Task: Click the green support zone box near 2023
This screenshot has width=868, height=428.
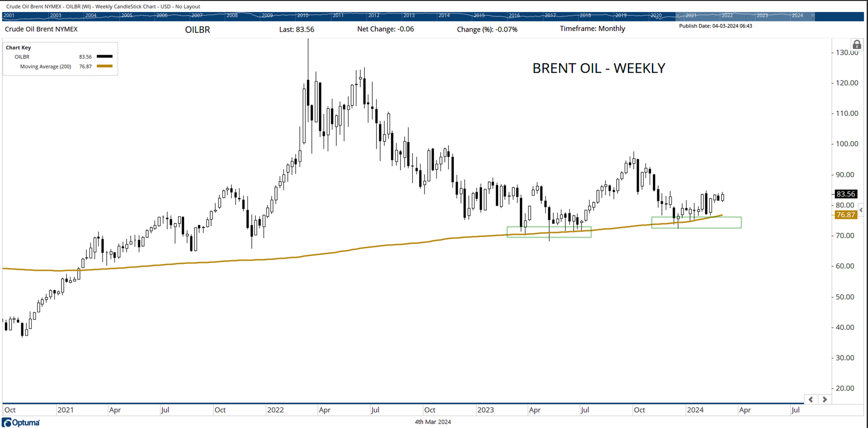Action: point(549,231)
